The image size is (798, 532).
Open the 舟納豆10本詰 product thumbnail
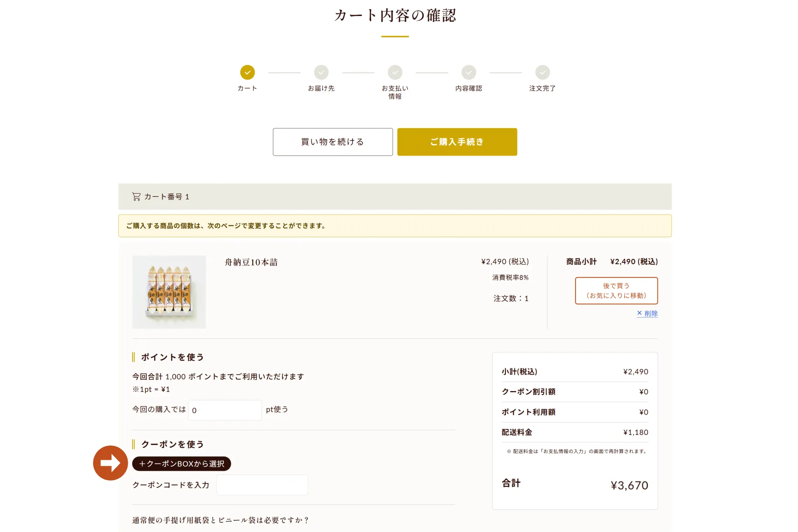[x=169, y=292]
